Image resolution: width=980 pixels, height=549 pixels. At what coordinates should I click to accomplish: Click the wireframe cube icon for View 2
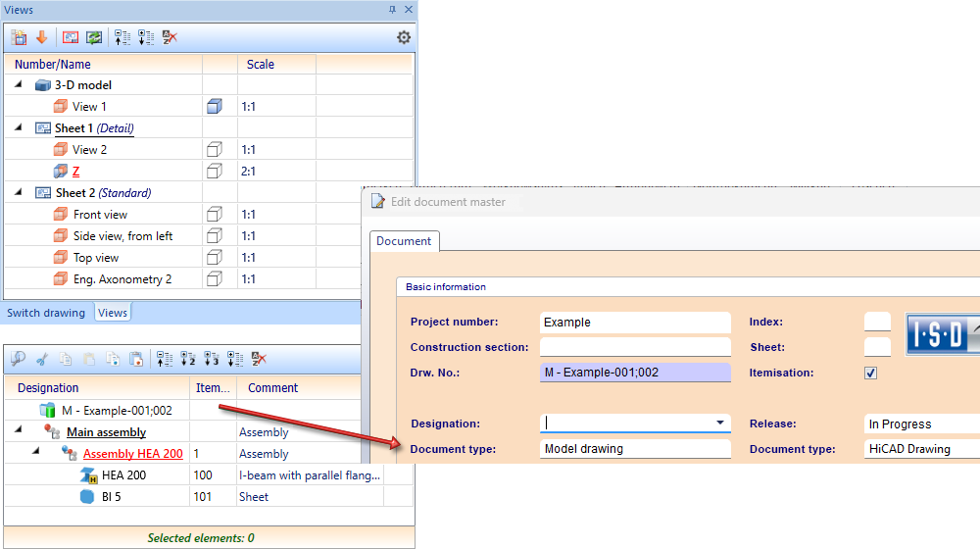(x=215, y=149)
